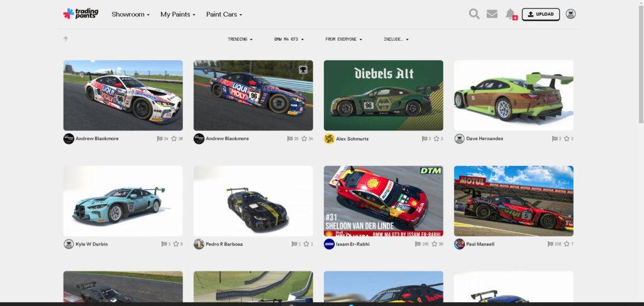Expand the Showroom menu
Screen dimensions: 644x306
[x=131, y=14]
